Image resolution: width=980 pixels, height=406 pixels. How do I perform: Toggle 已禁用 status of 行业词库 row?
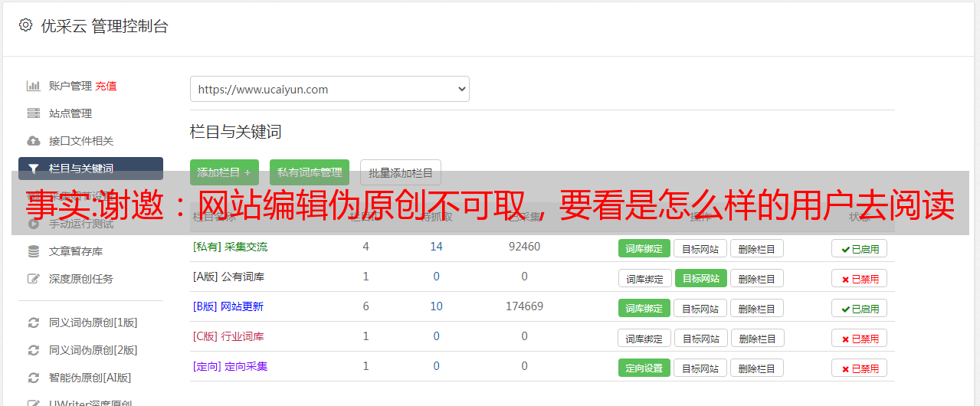860,338
